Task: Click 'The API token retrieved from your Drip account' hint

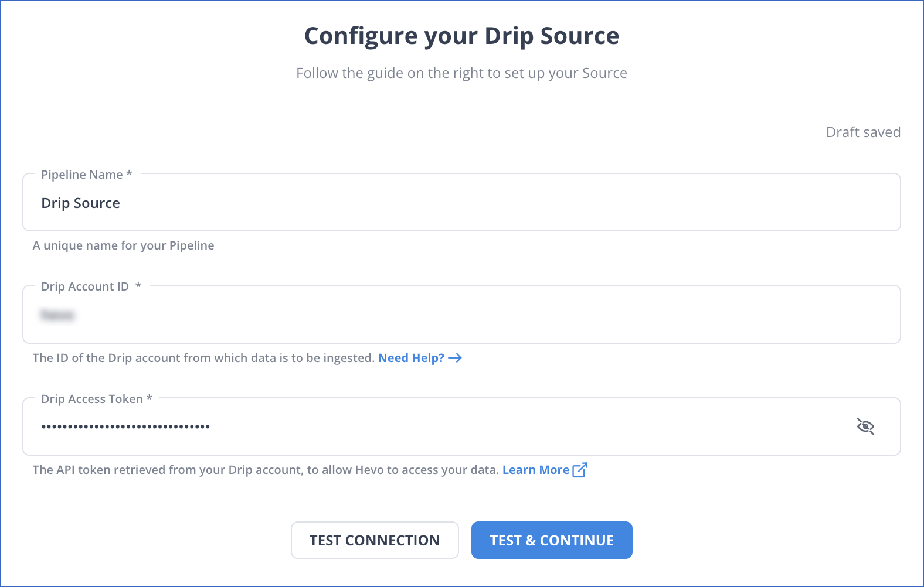Action: tap(266, 470)
